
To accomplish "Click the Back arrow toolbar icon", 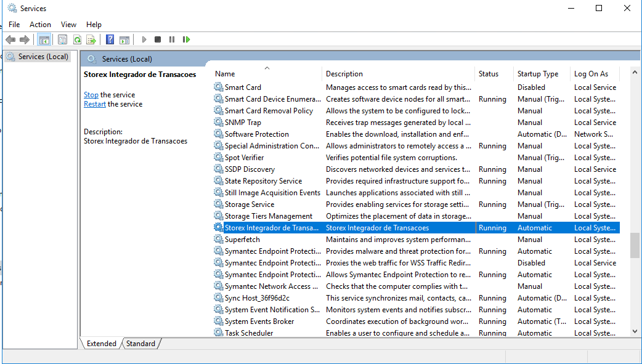I will [10, 39].
